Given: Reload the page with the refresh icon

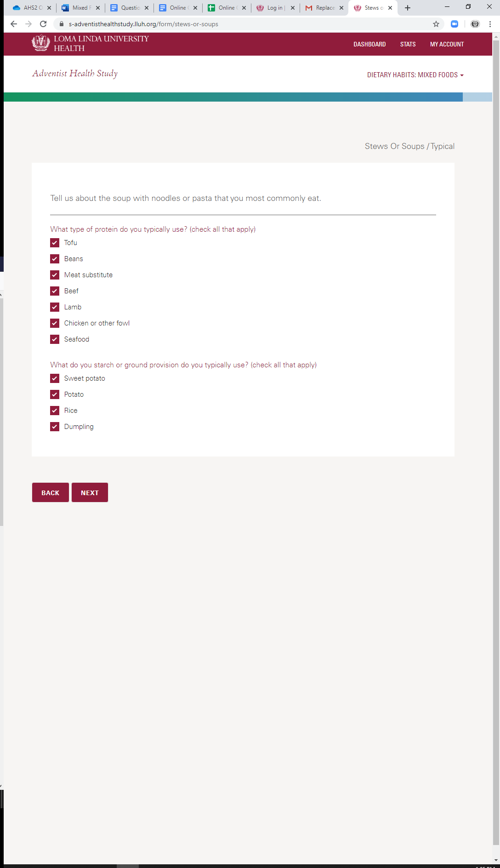Looking at the screenshot, I should [x=43, y=24].
